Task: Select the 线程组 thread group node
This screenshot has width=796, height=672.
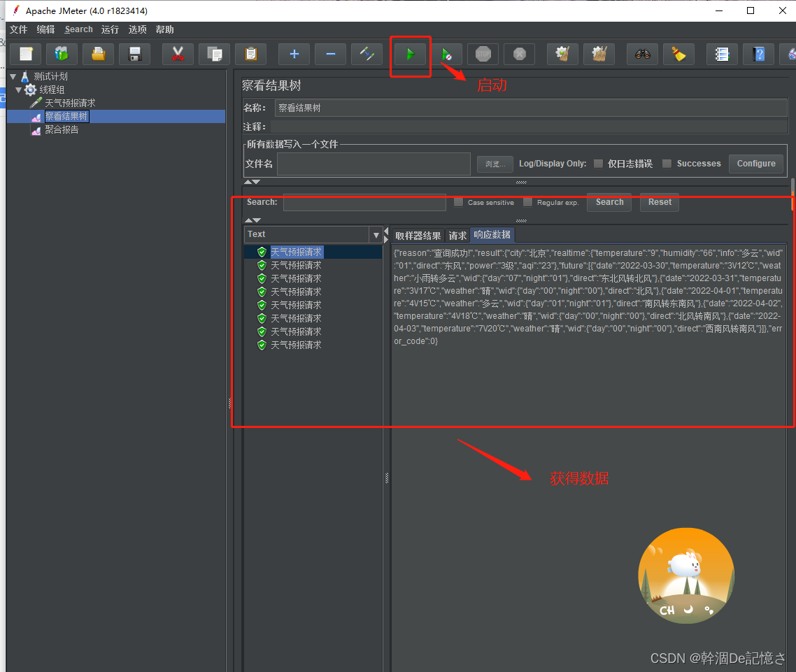Action: coord(52,90)
